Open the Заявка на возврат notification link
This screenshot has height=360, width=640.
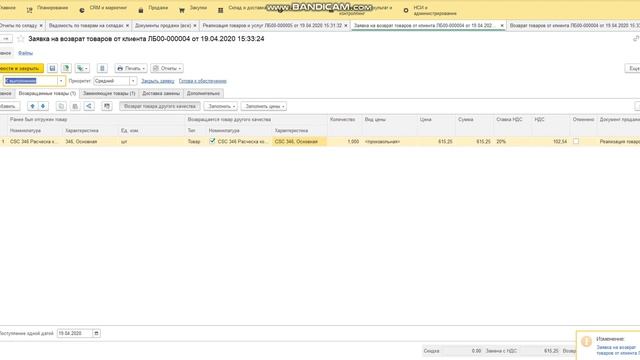pos(618,350)
